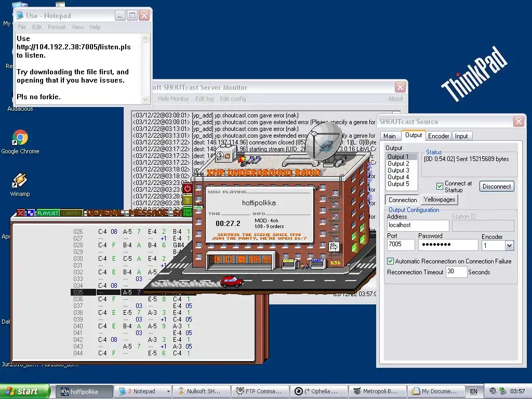Switch to Nullsoft SH... taskbar button
Screen dimensions: 532x399
click(x=201, y=392)
